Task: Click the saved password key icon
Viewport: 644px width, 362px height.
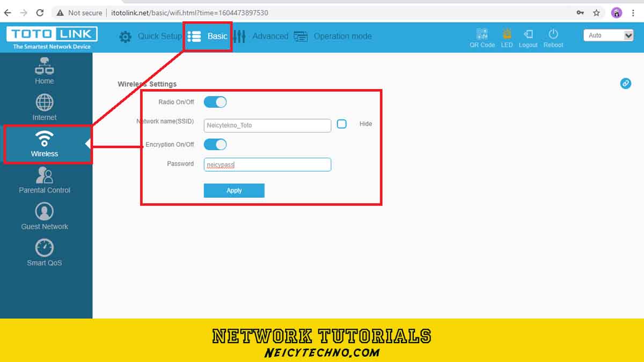Action: 580,12
